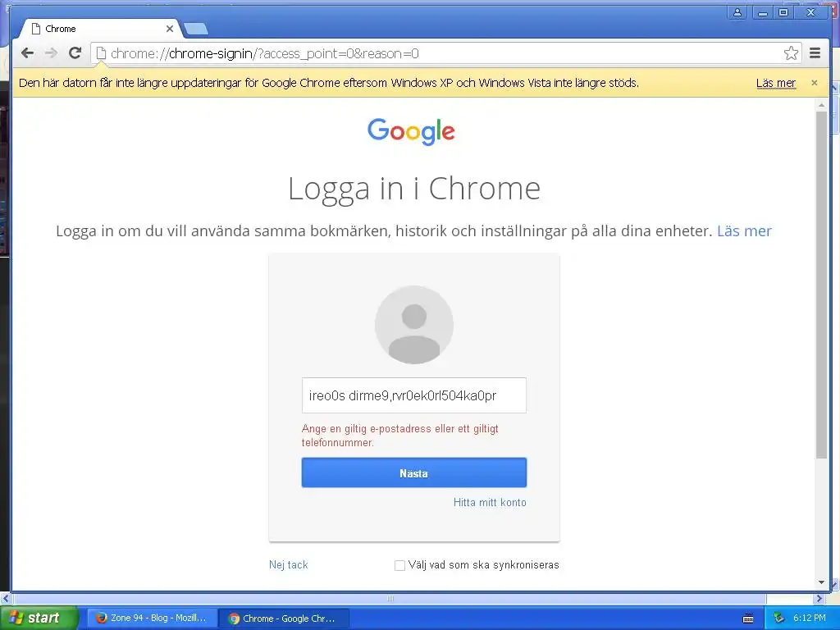Click the red invalid email error message

400,436
